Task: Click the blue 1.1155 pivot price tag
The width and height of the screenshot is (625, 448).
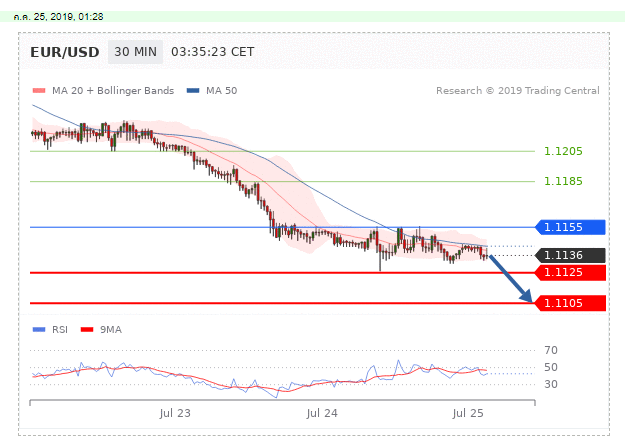Action: pos(570,227)
